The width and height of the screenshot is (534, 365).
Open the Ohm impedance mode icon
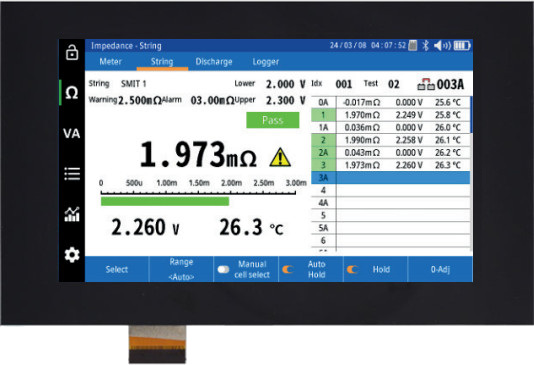point(72,92)
